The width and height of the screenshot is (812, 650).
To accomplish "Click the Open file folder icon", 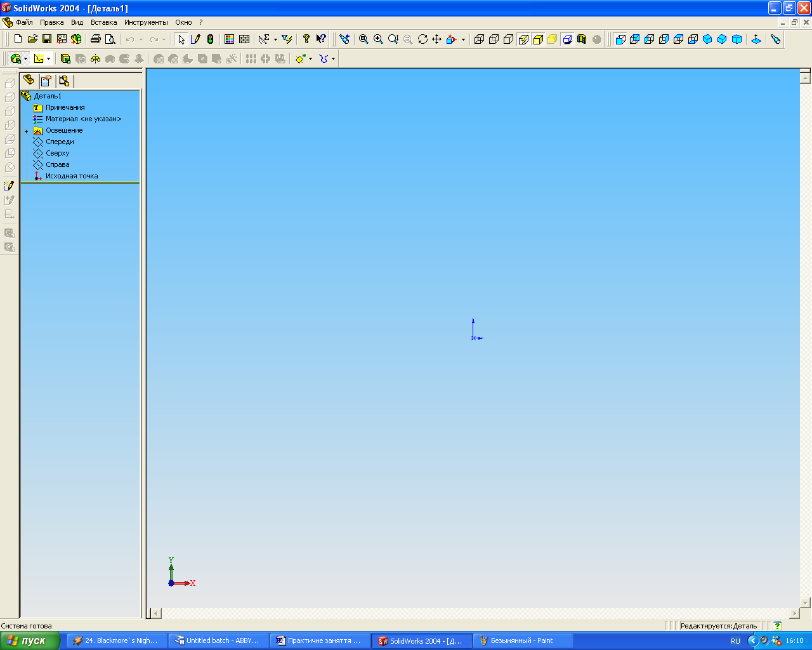I will pyautogui.click(x=32, y=39).
